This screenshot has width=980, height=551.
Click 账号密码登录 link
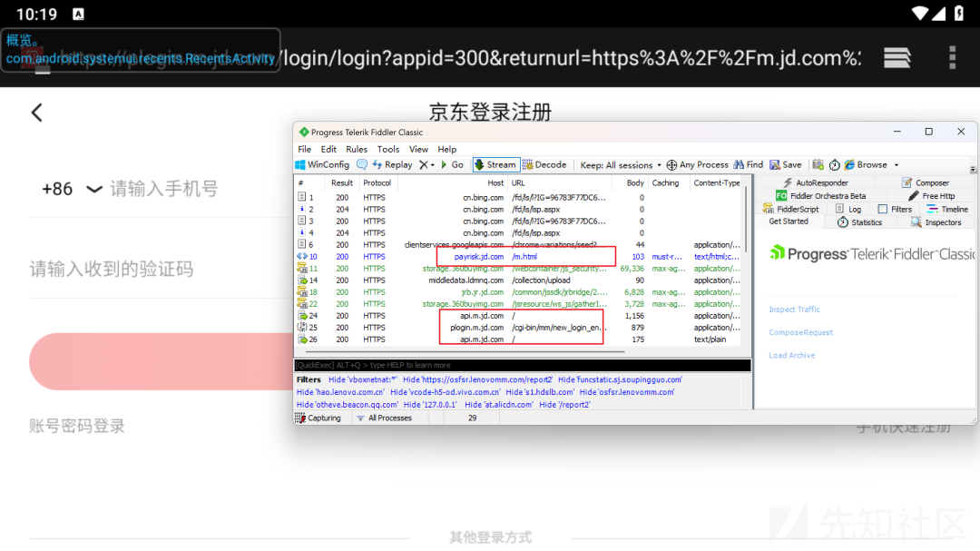[x=77, y=426]
